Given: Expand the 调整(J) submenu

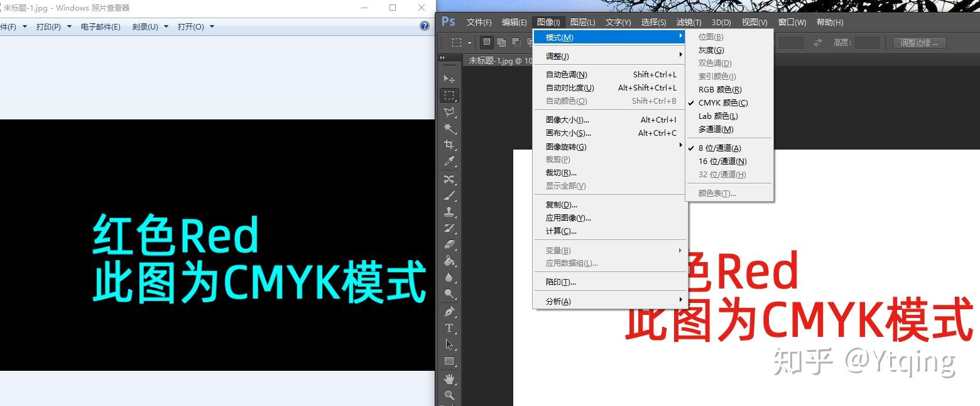Looking at the screenshot, I should 610,56.
